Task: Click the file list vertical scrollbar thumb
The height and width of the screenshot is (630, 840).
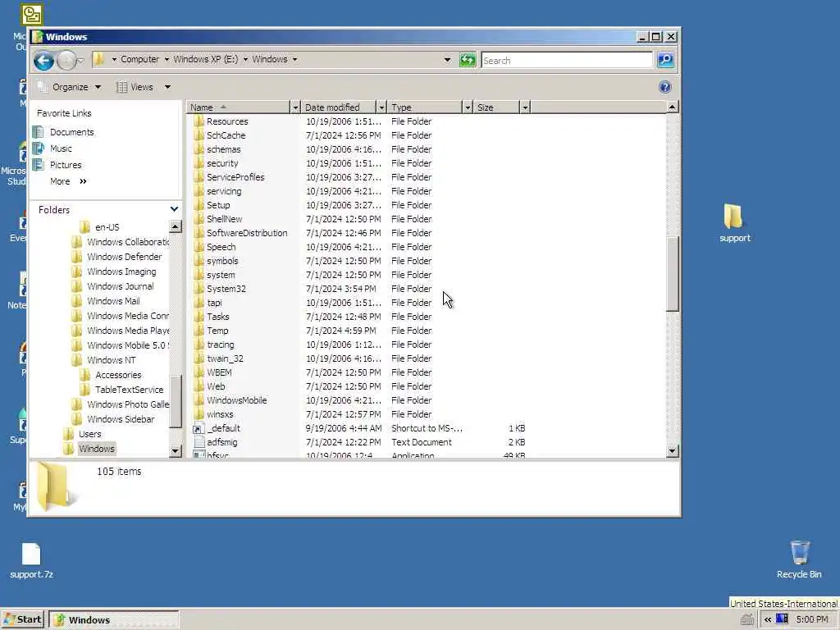Action: click(x=673, y=274)
